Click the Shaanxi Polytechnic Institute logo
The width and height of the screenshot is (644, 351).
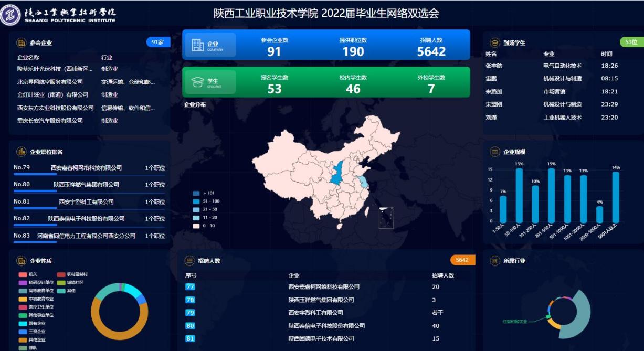point(10,15)
